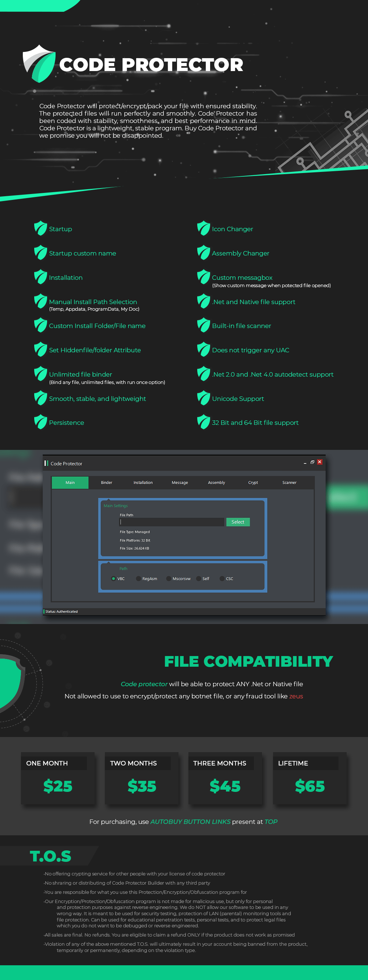
Task: Select the Self path radio button
Action: (198, 579)
